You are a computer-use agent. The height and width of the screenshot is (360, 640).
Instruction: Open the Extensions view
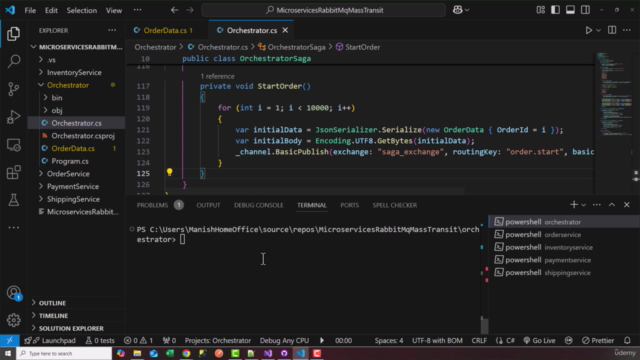coord(13,172)
